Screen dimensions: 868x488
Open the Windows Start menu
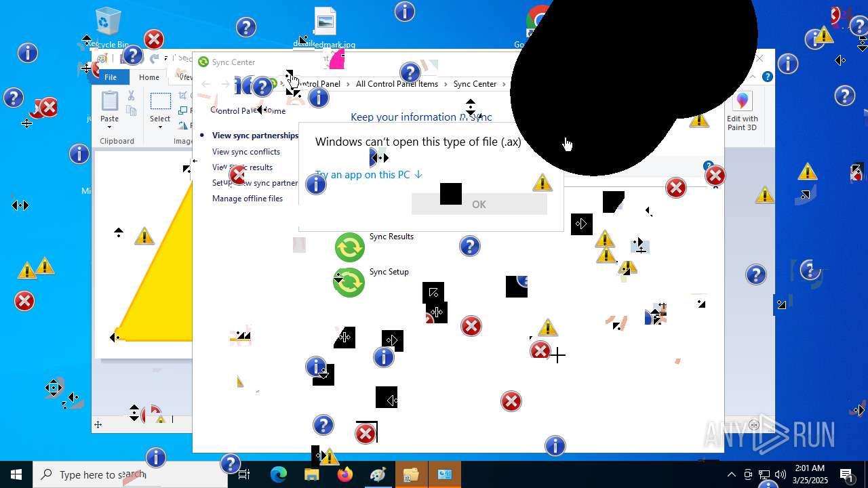point(16,474)
